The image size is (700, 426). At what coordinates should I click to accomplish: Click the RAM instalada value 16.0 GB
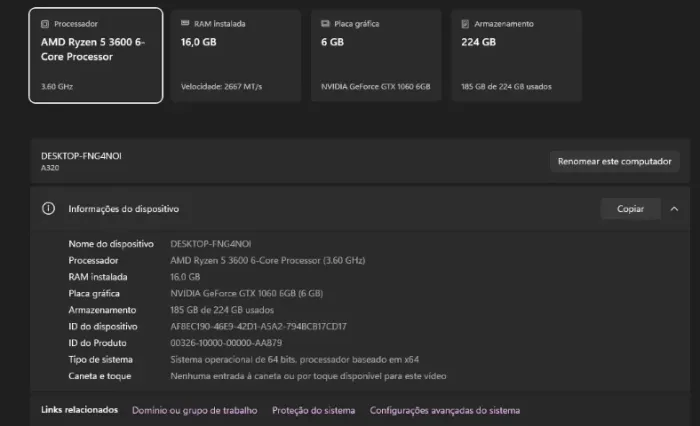pos(185,277)
